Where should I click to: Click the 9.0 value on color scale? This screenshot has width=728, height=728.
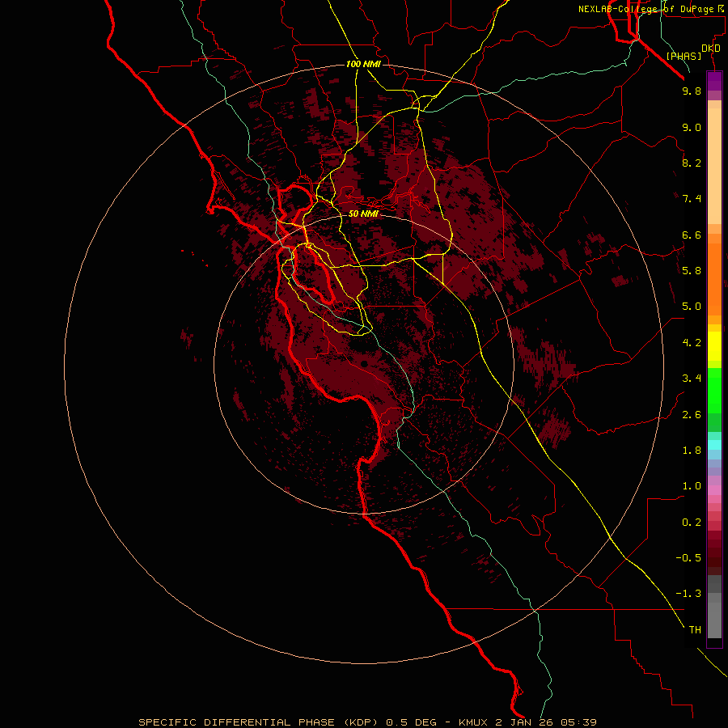692,127
